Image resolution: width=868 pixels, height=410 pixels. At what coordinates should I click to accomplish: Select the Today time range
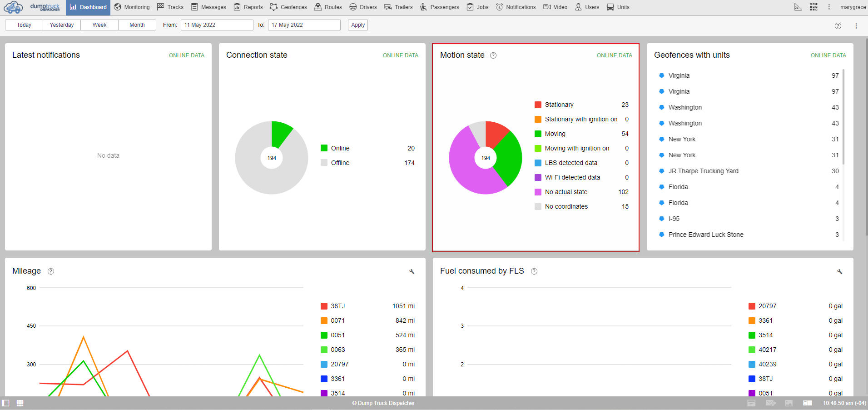point(24,25)
